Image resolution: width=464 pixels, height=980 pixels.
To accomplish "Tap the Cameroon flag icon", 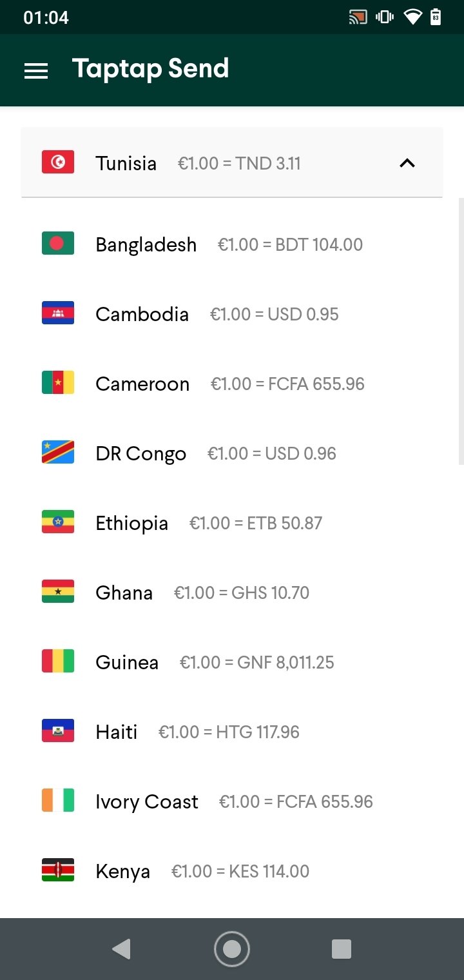I will [x=58, y=383].
